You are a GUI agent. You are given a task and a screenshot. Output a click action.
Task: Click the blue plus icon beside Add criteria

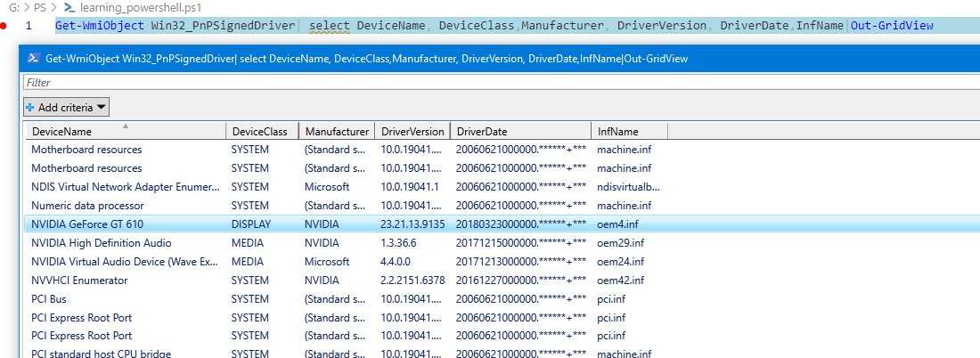click(x=30, y=107)
